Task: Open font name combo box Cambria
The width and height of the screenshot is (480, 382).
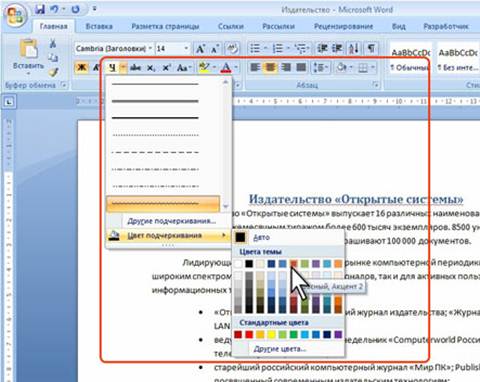Action: 113,49
